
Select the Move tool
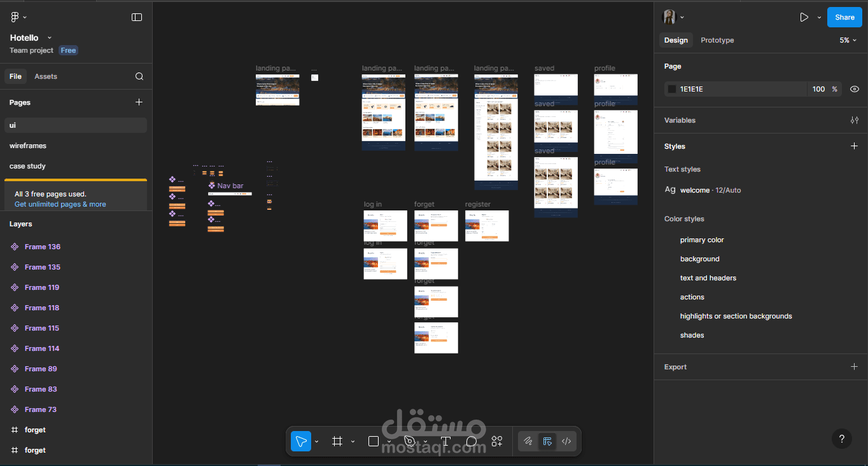(x=301, y=441)
